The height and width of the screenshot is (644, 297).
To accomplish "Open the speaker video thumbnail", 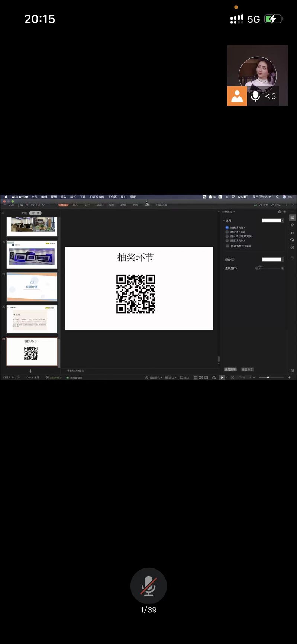I will pyautogui.click(x=258, y=76).
